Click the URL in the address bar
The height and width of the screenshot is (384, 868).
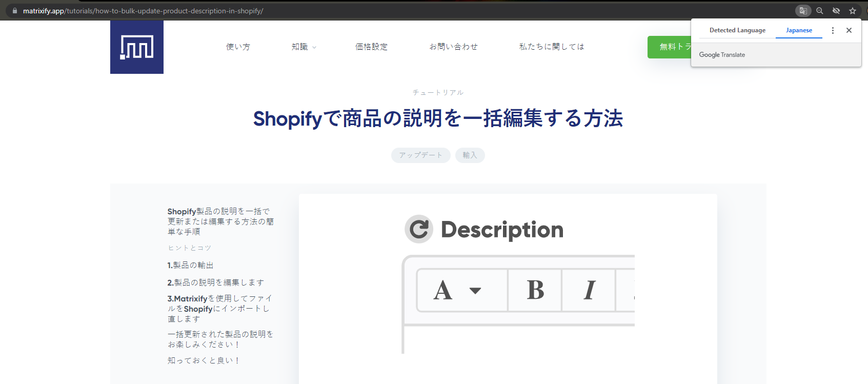[144, 11]
